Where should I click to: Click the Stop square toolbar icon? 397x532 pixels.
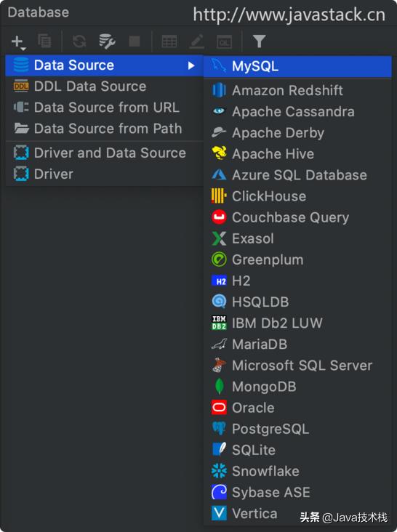[x=135, y=41]
